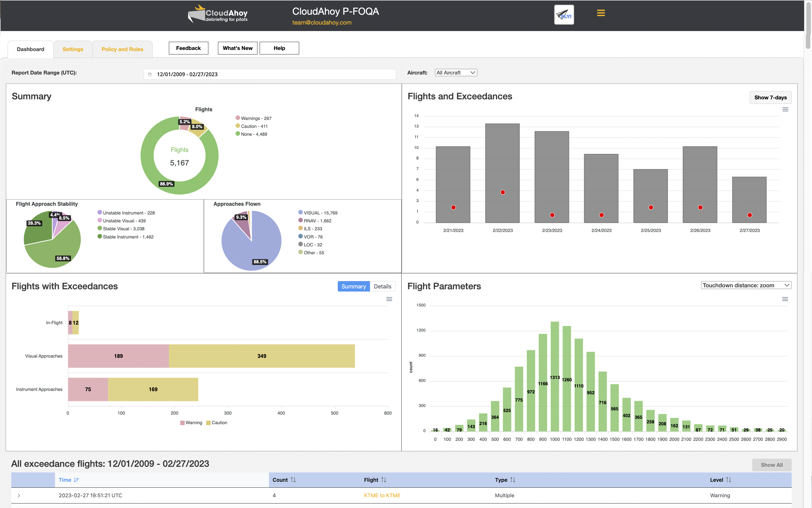Toggle Other - 55 legend entry

pos(311,253)
